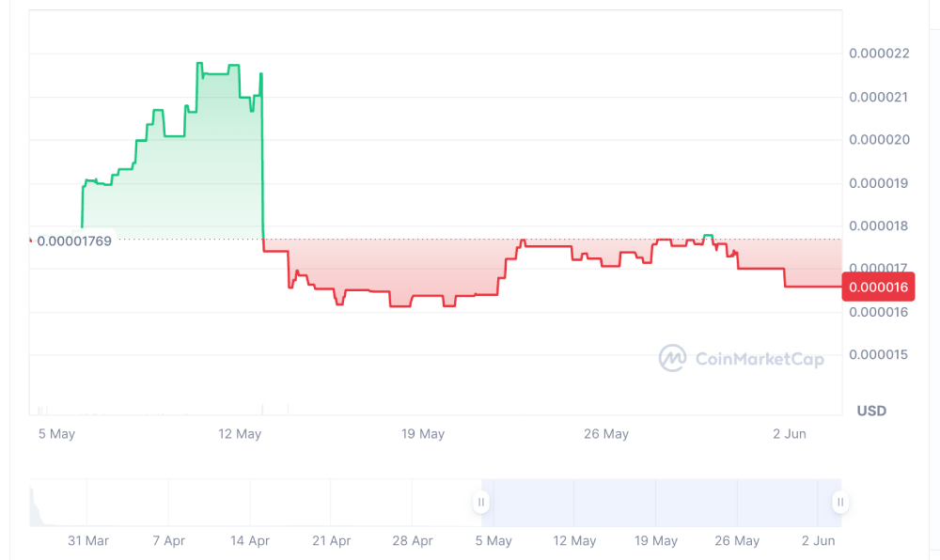The height and width of the screenshot is (560, 940).
Task: Click the CoinMarketCap logo icon watermark
Action: pyautogui.click(x=672, y=358)
